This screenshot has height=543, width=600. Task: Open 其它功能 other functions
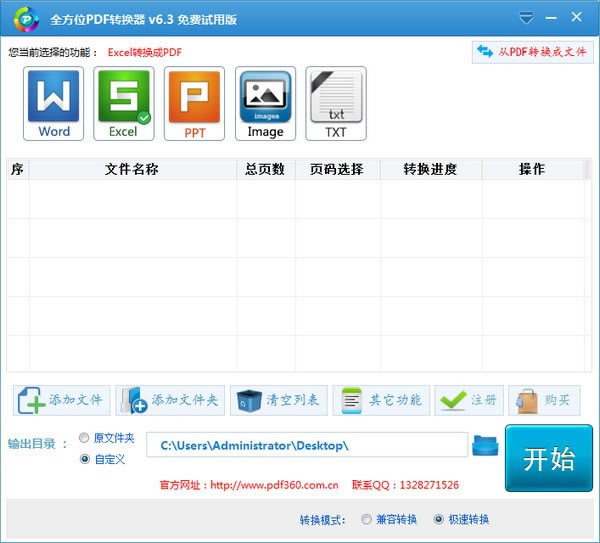381,400
